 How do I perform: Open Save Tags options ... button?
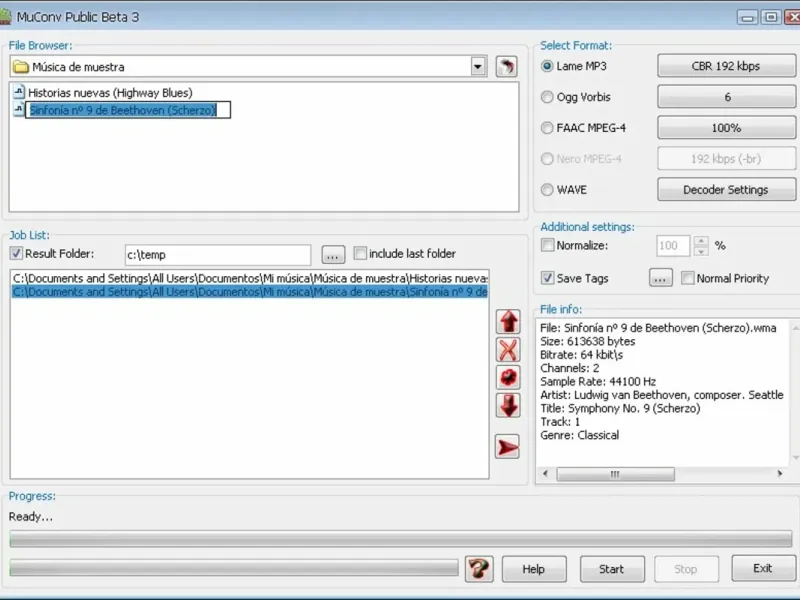click(661, 278)
